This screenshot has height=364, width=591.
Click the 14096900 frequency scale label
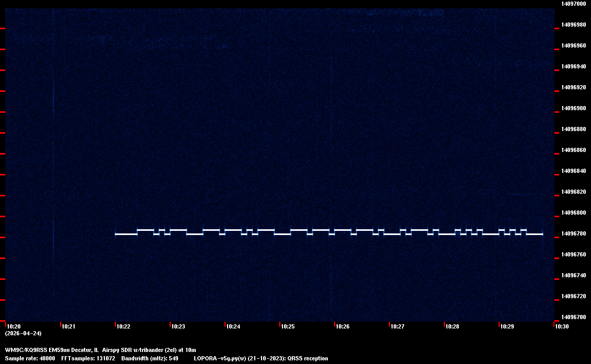tap(574, 108)
